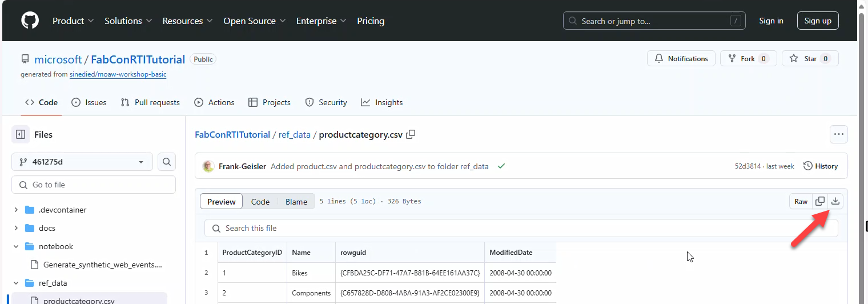Expand the docs folder
The image size is (868, 304).
16,228
